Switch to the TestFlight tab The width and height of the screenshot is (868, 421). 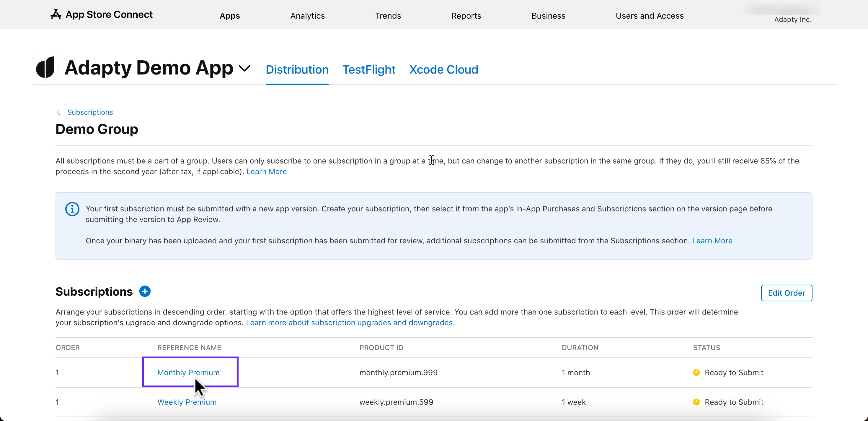pos(369,69)
